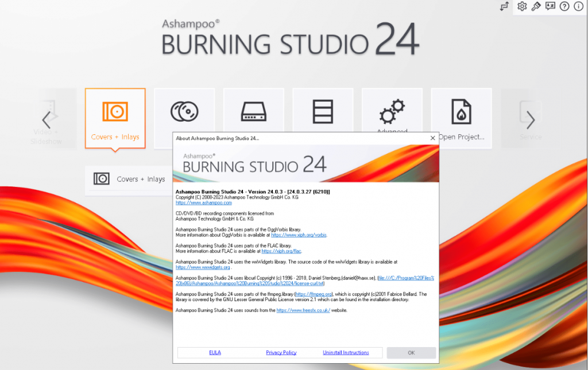This screenshot has width=588, height=370.
Task: Open the www.ashampoo.com link
Action: pos(204,202)
